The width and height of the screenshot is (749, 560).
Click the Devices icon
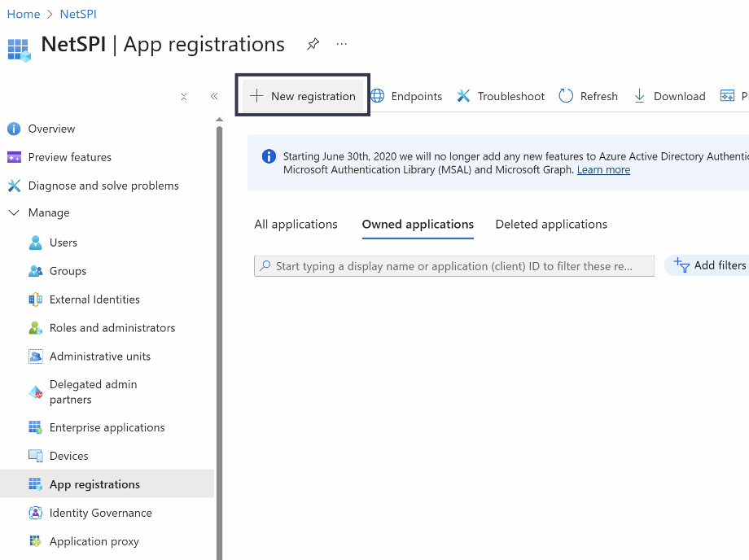35,456
